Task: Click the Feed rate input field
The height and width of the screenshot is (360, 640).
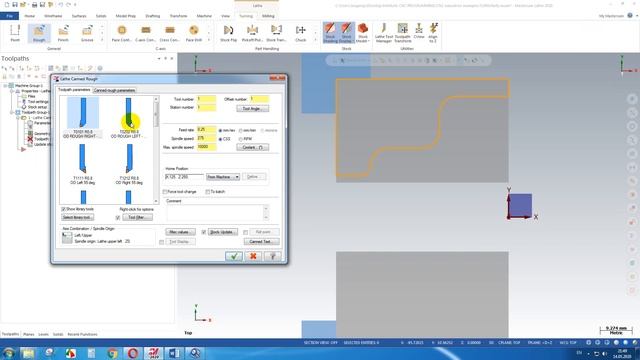Action: pos(206,130)
